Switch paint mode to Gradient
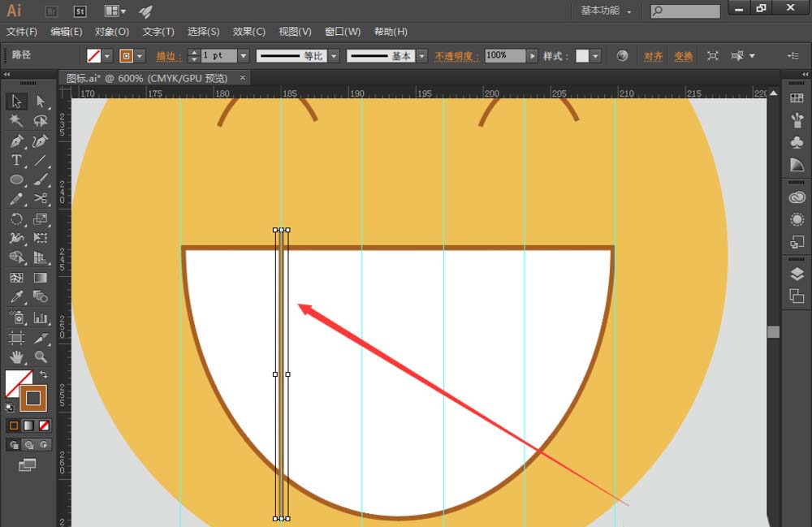 pyautogui.click(x=29, y=425)
